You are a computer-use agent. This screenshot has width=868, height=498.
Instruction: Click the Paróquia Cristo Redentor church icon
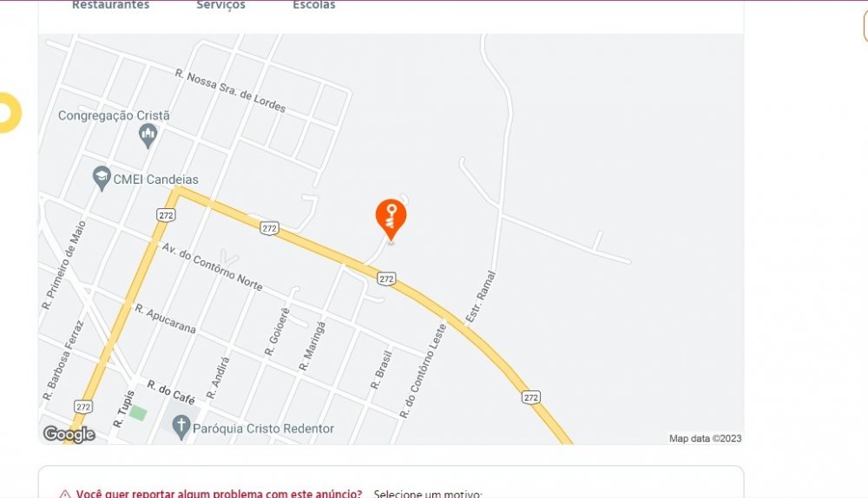181,429
